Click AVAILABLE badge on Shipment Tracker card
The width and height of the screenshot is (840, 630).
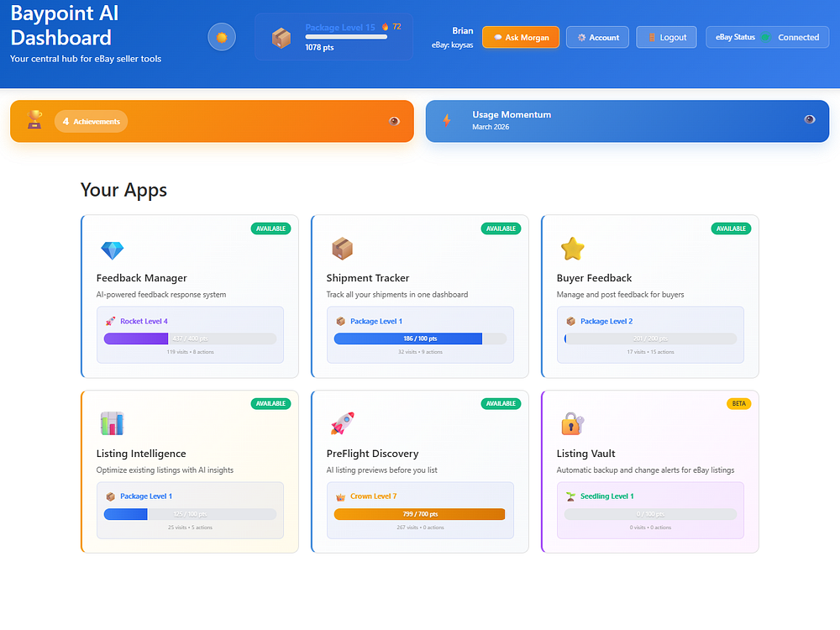pos(501,228)
